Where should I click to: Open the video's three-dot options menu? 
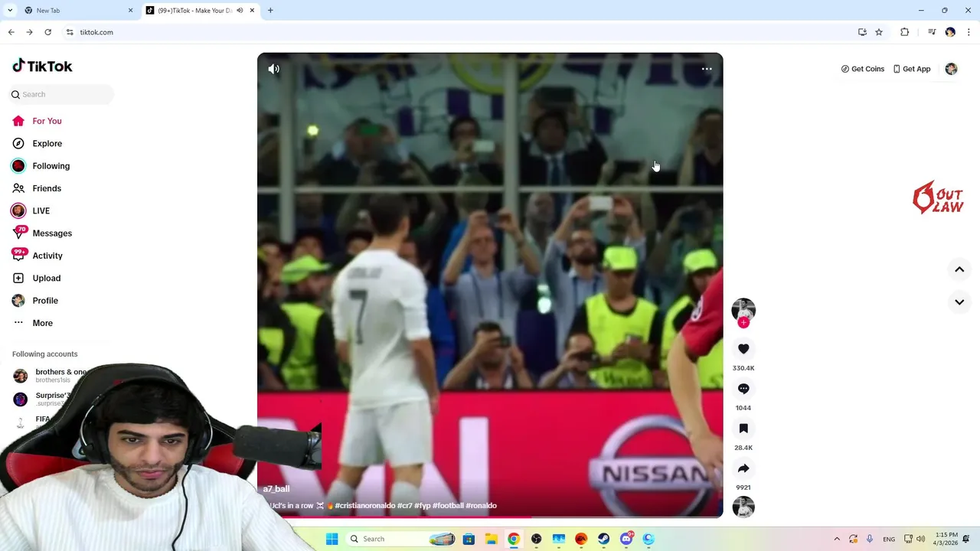pos(707,69)
